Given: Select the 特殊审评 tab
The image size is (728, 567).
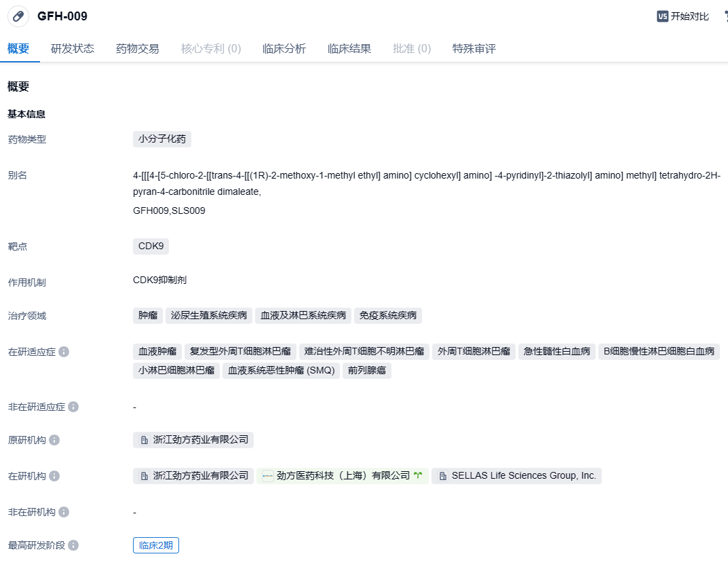Looking at the screenshot, I should tap(474, 49).
